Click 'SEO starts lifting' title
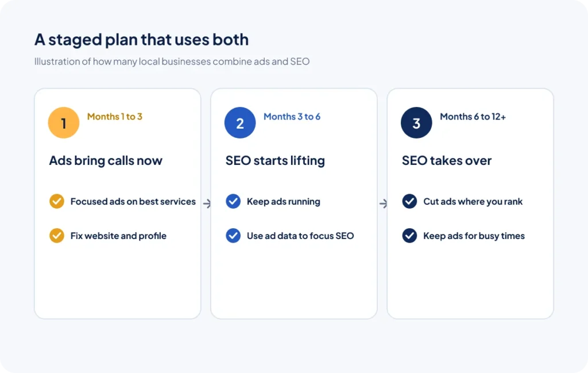Viewport: 588px width, 373px height. [275, 160]
